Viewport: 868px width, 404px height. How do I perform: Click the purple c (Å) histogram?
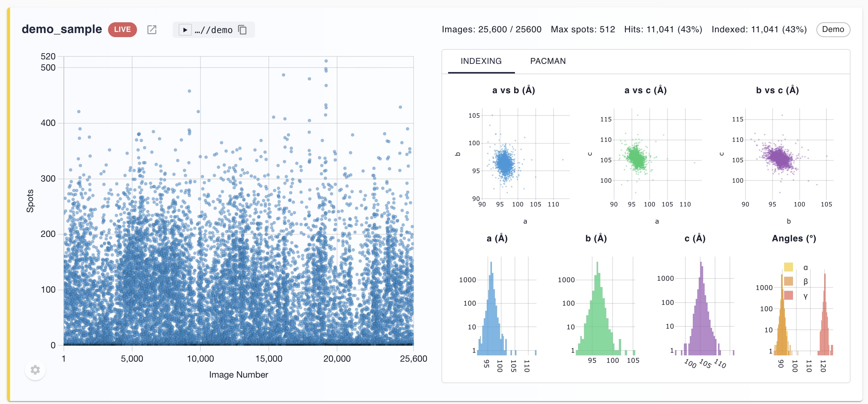705,306
